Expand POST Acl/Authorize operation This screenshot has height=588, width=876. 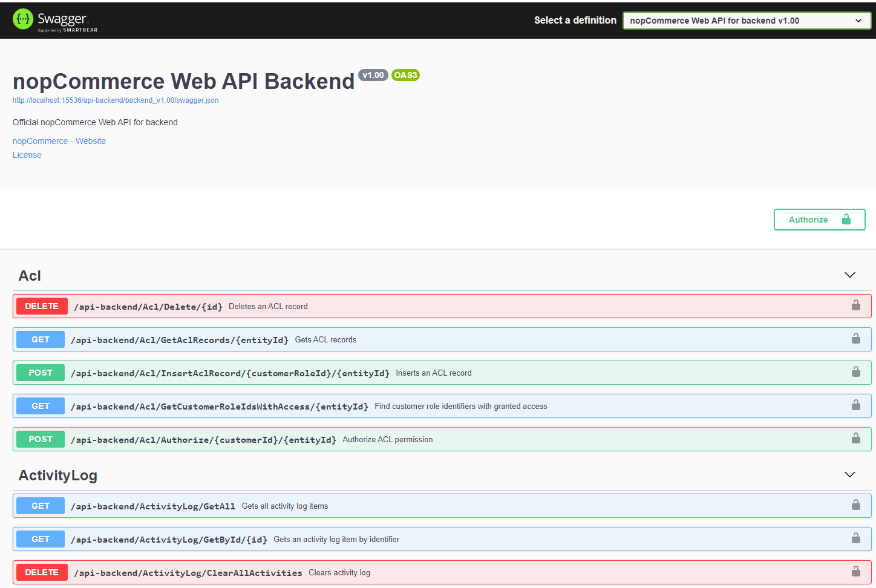point(442,439)
